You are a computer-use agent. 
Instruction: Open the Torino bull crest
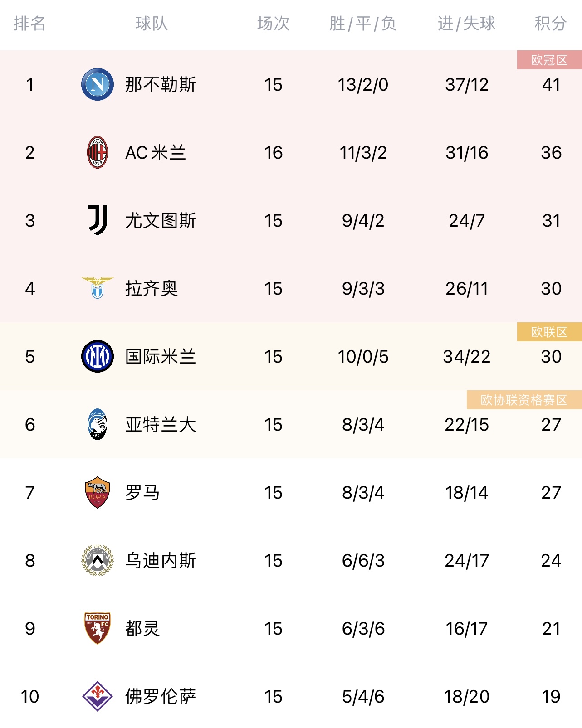click(x=98, y=628)
